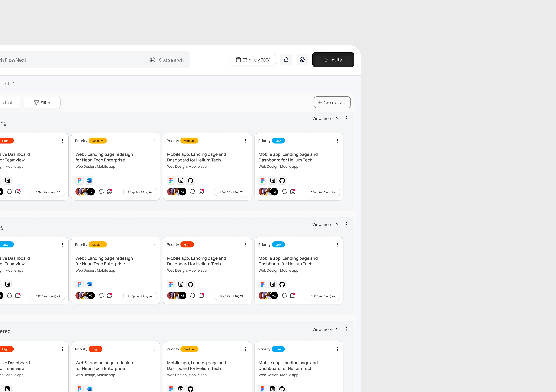Click bell icon on second section's High priority Helium card
This screenshot has width=556, height=392.
pyautogui.click(x=193, y=295)
